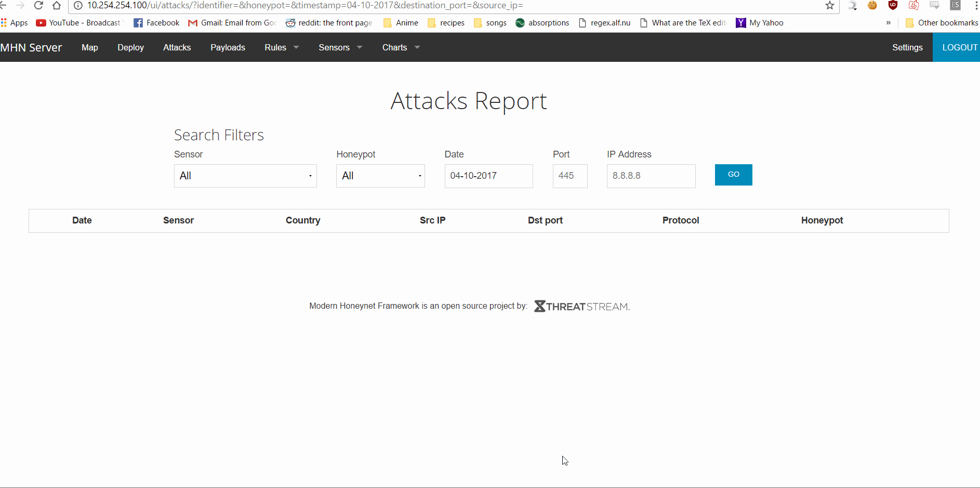Open the Apps grid shortcut

[x=15, y=23]
